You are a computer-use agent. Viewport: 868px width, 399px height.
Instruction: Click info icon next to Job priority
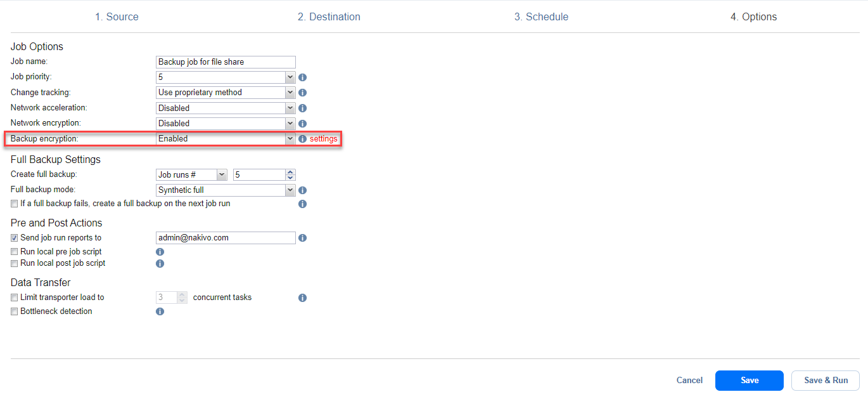click(302, 77)
